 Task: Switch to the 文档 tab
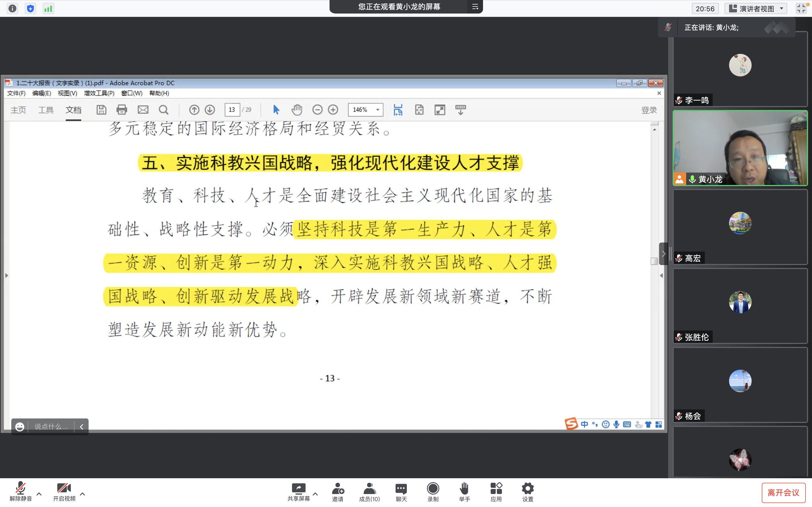coord(73,110)
